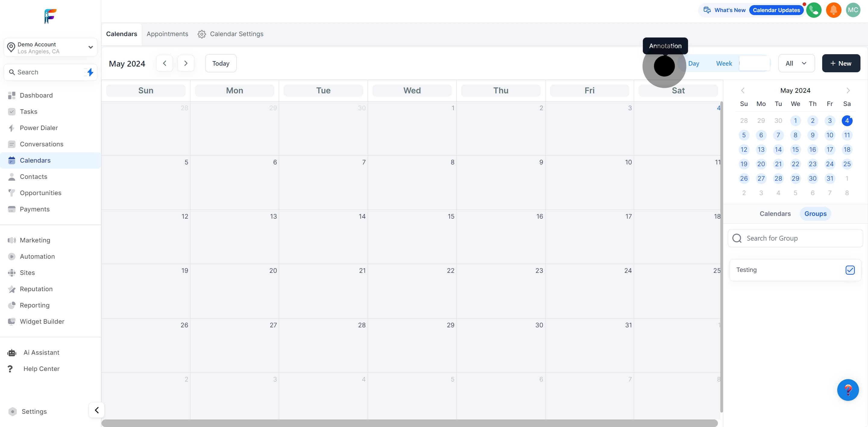Click the horizontal scrollbar below the calendar
Image resolution: width=868 pixels, height=427 pixels.
pos(409,423)
